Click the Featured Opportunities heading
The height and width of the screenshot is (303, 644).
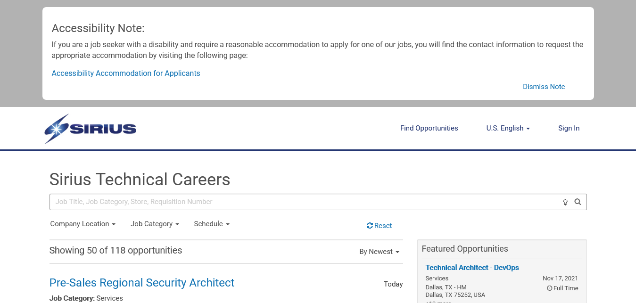[x=465, y=249]
